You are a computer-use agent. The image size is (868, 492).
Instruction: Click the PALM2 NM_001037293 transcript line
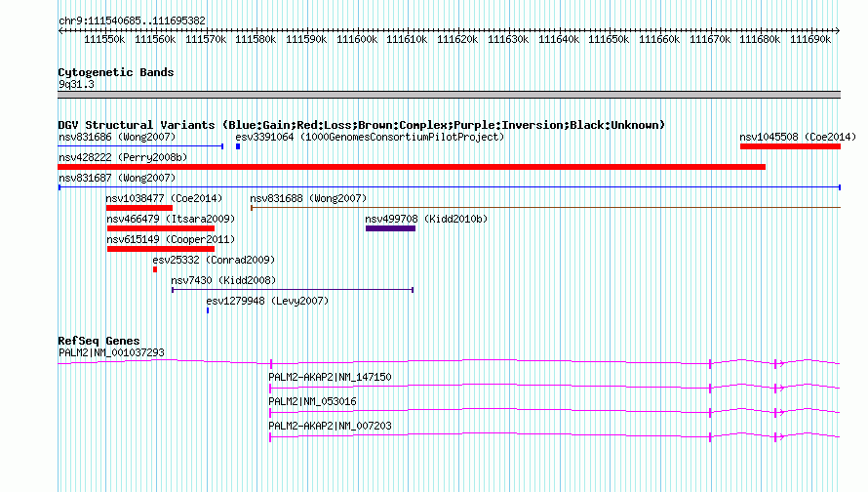(x=449, y=362)
